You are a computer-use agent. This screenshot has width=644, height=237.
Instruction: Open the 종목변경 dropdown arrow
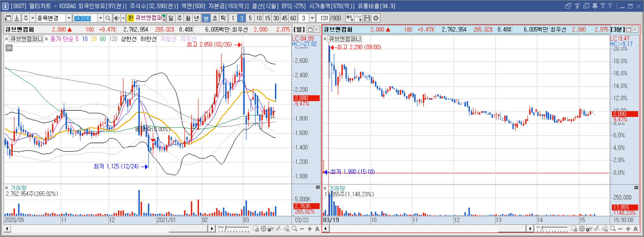(x=69, y=18)
